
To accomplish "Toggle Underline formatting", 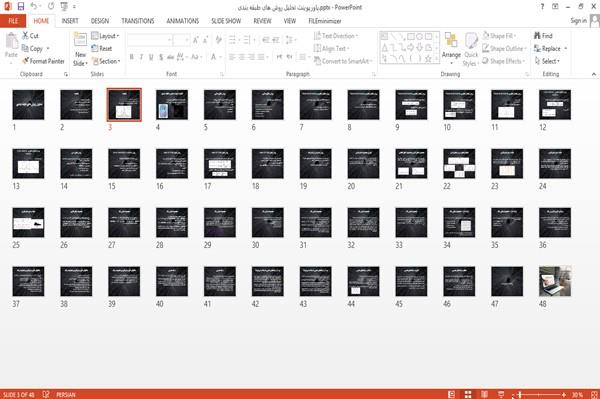I will (151, 57).
